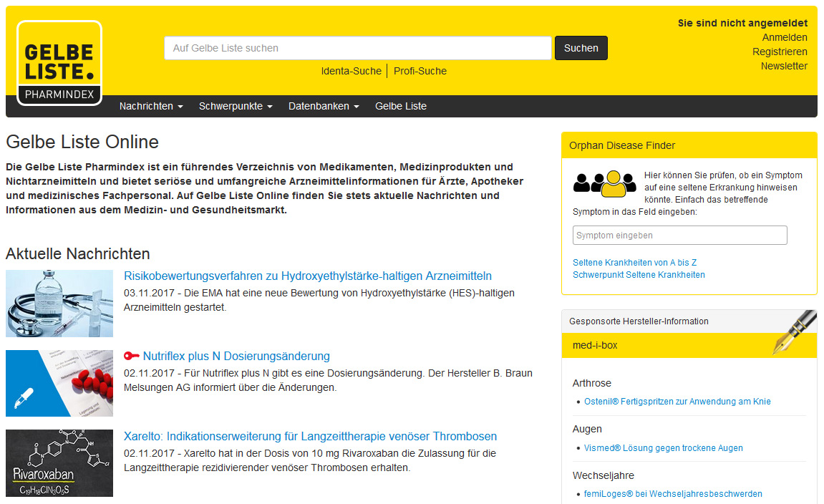The height and width of the screenshot is (504, 824).
Task: Open the Profi-Suche link
Action: pos(420,71)
